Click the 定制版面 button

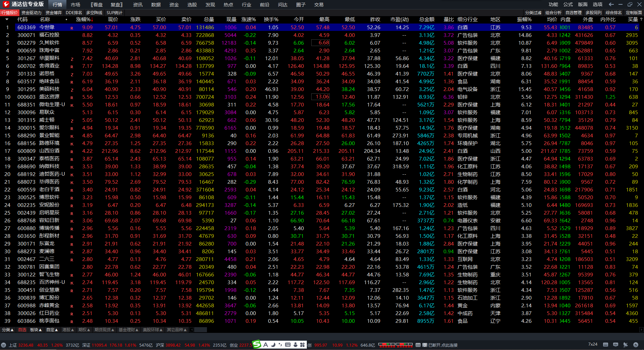click(634, 13)
